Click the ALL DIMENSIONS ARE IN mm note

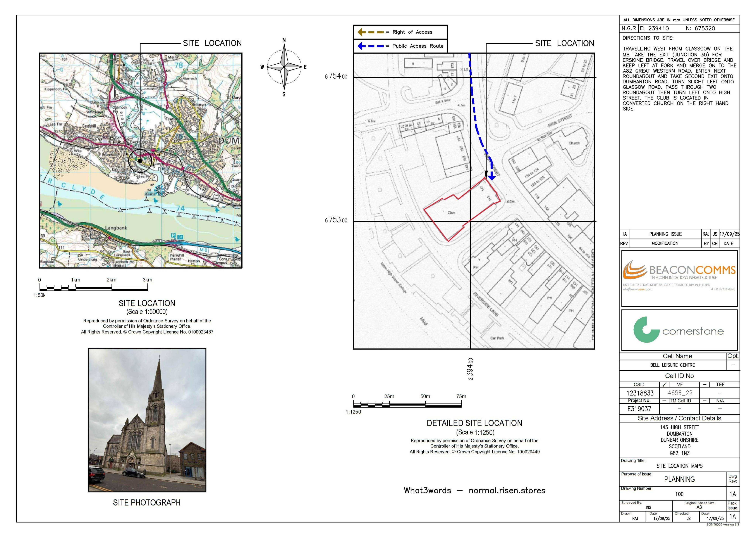679,20
